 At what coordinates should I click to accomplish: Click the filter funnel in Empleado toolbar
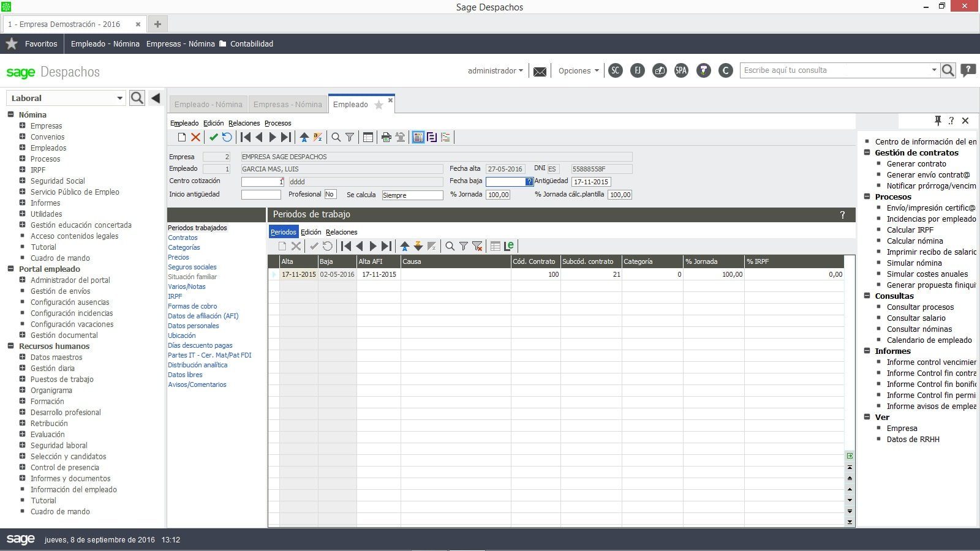350,138
